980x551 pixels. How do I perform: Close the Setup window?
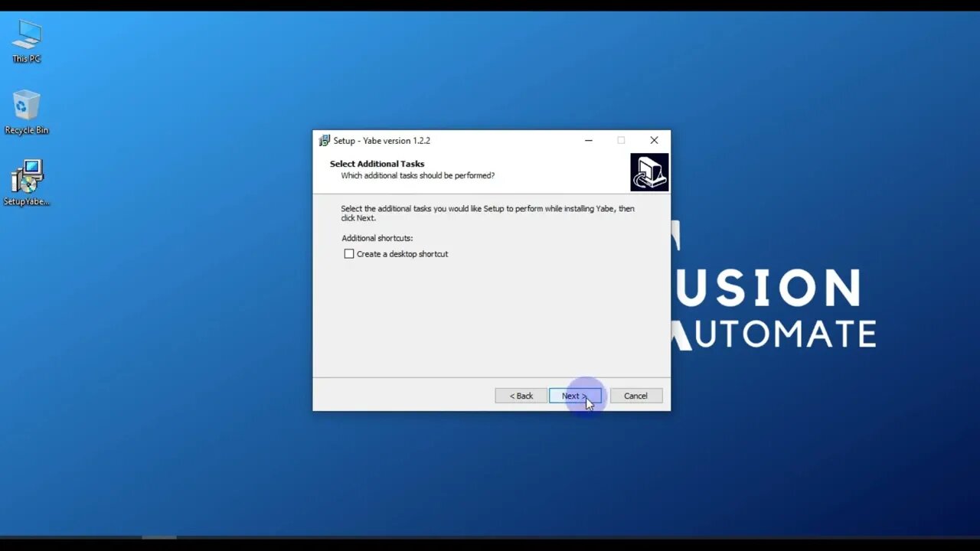654,141
